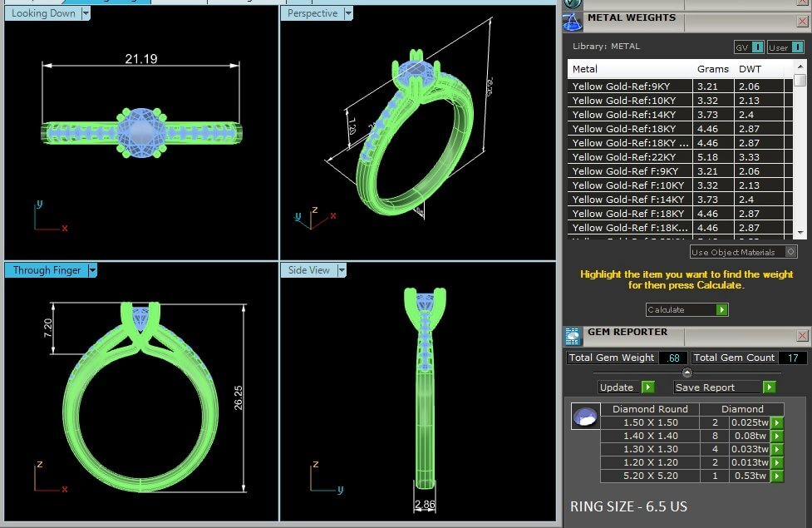The image size is (812, 528).
Task: Open the Side View viewport dropdown
Action: coord(341,270)
